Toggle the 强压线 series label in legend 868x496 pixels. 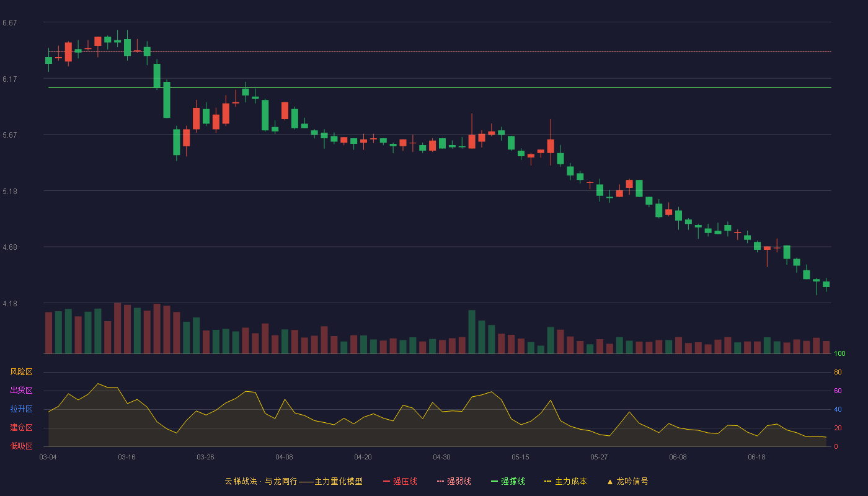405,481
